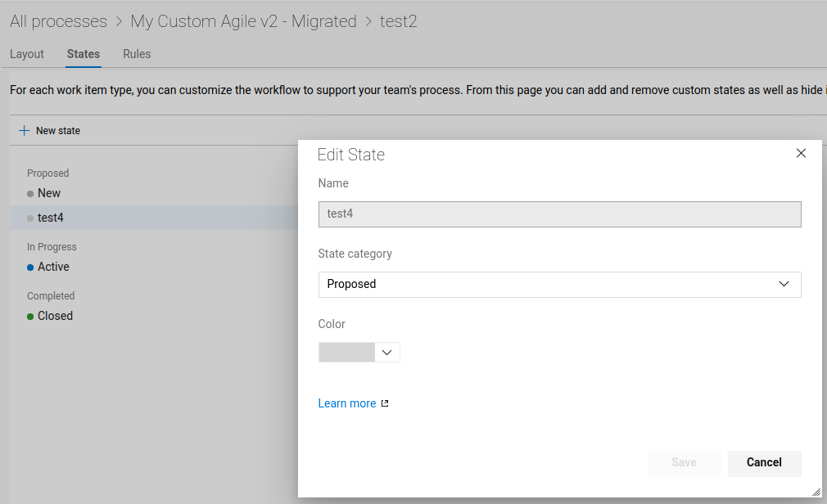Click the gray dot next to New
The width and height of the screenshot is (827, 504).
(30, 194)
